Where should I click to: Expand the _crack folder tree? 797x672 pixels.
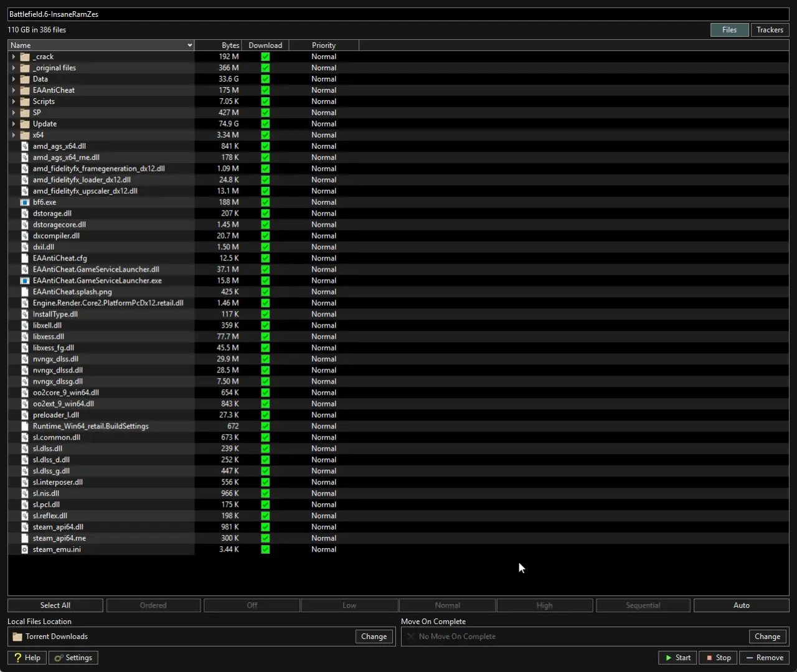pos(14,57)
